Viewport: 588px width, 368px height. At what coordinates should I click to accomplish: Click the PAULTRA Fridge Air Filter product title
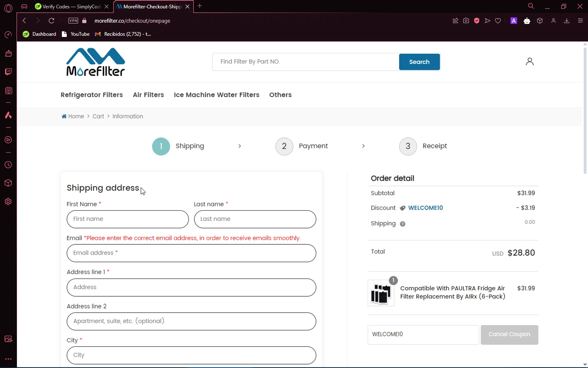tap(453, 293)
